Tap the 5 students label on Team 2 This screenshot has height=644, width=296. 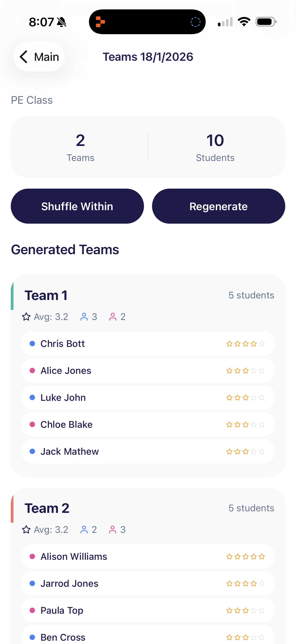(x=251, y=508)
